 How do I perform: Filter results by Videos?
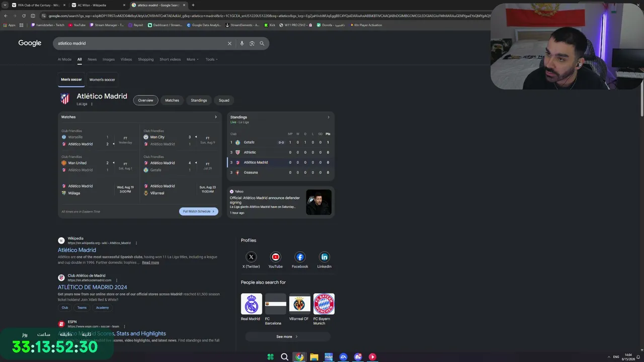coord(126,59)
